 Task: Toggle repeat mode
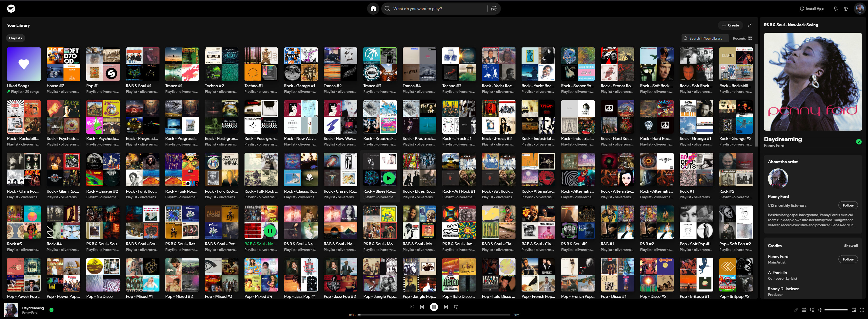pyautogui.click(x=456, y=307)
